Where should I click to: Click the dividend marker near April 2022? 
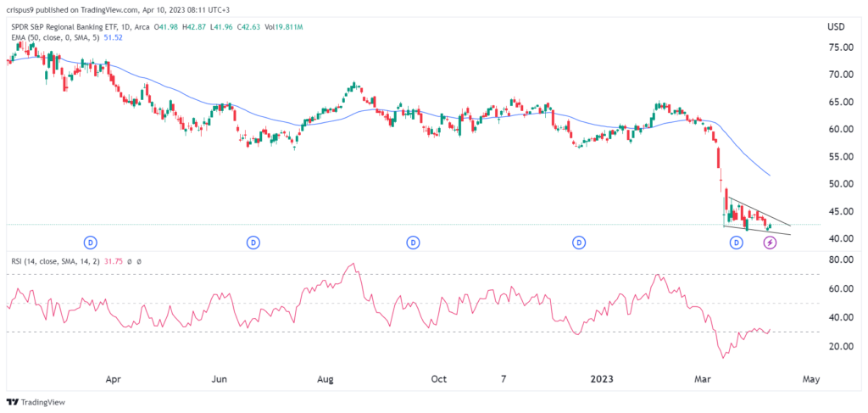[x=91, y=242]
